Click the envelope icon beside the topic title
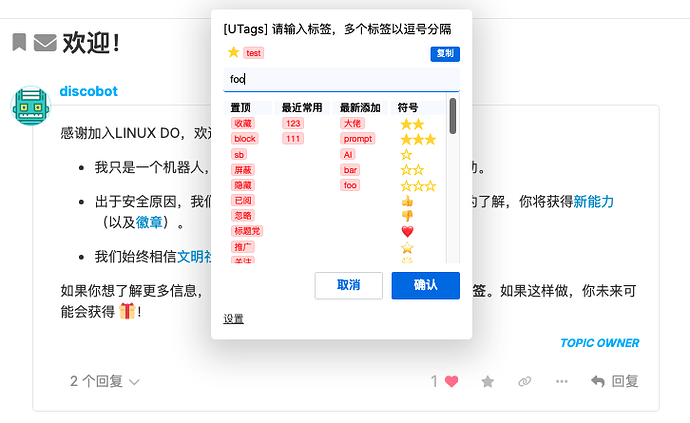The image size is (690, 423). [45, 43]
